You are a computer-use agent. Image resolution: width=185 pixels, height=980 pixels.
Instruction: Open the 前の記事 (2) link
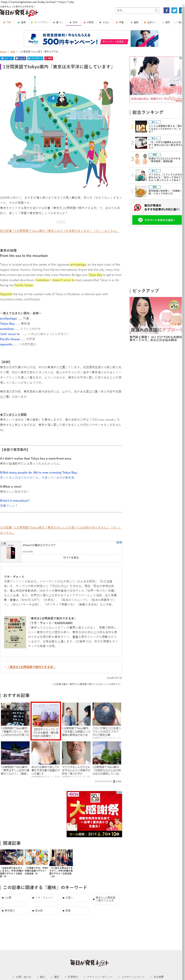pos(60,231)
